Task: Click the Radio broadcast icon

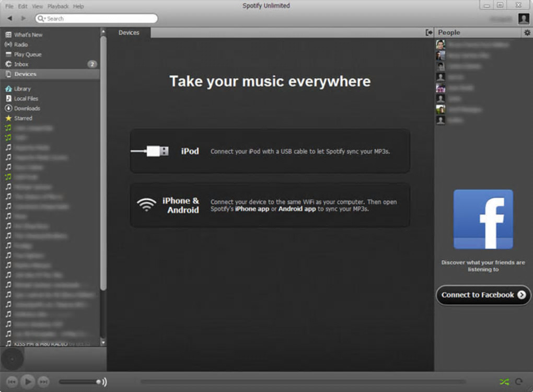Action: [x=8, y=44]
